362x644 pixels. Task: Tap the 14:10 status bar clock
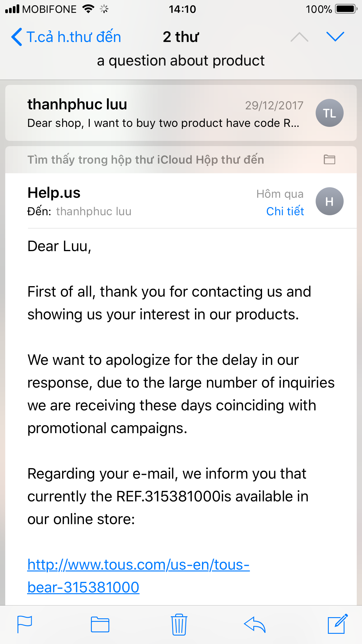click(x=182, y=9)
